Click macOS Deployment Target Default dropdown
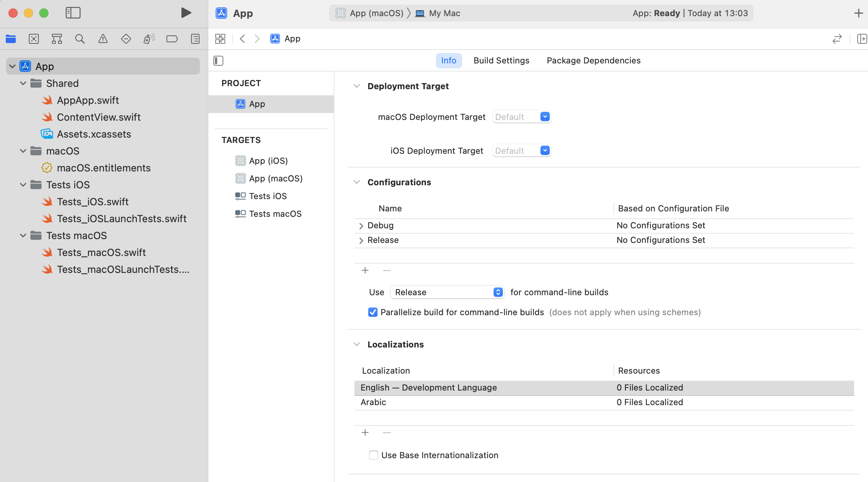 click(x=521, y=117)
